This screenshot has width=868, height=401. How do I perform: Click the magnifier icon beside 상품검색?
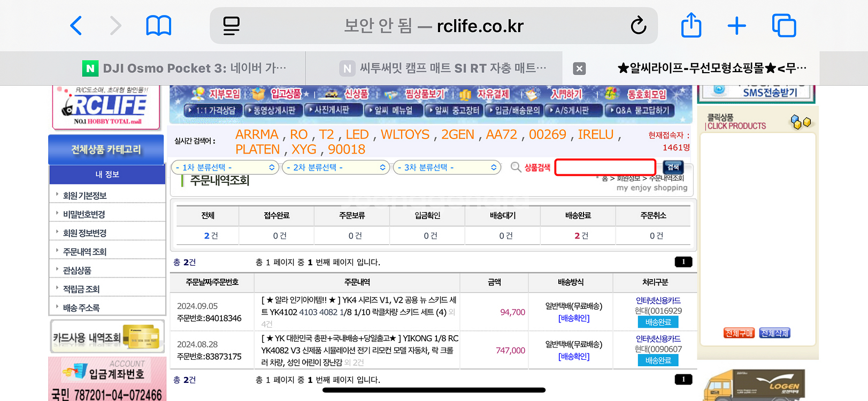[516, 167]
